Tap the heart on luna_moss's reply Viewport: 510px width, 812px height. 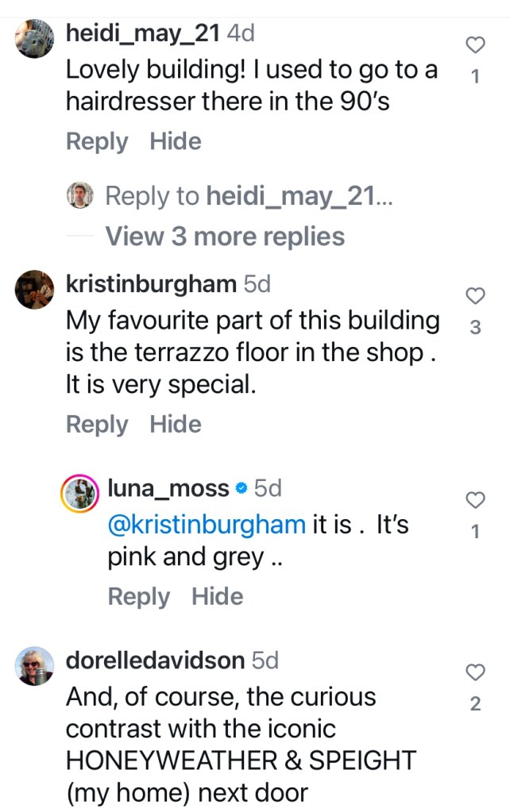[x=474, y=500]
